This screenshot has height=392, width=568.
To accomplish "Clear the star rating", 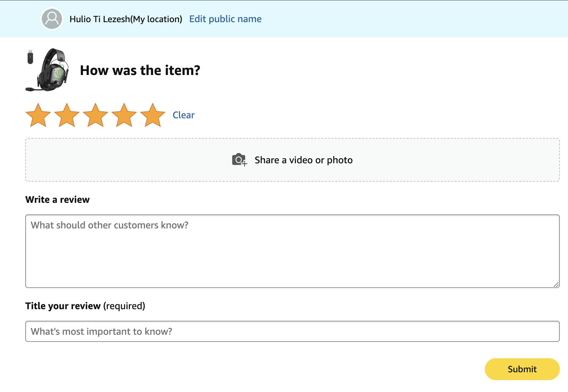I will tap(183, 115).
